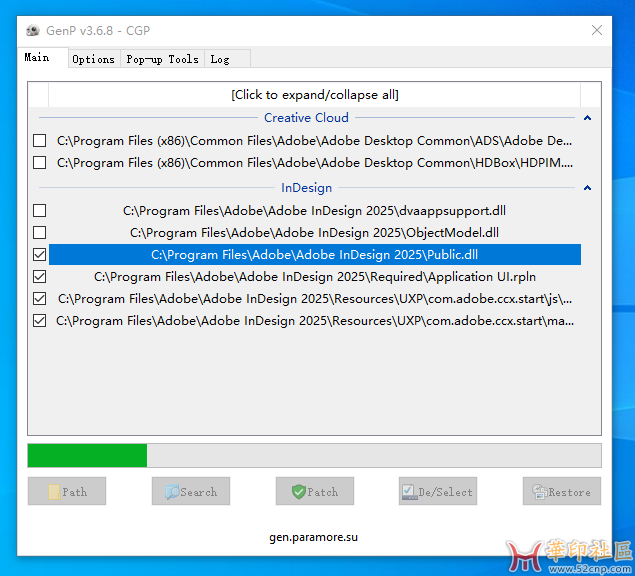Open the gen.paramore.su link
The width and height of the screenshot is (635, 576).
click(x=313, y=537)
